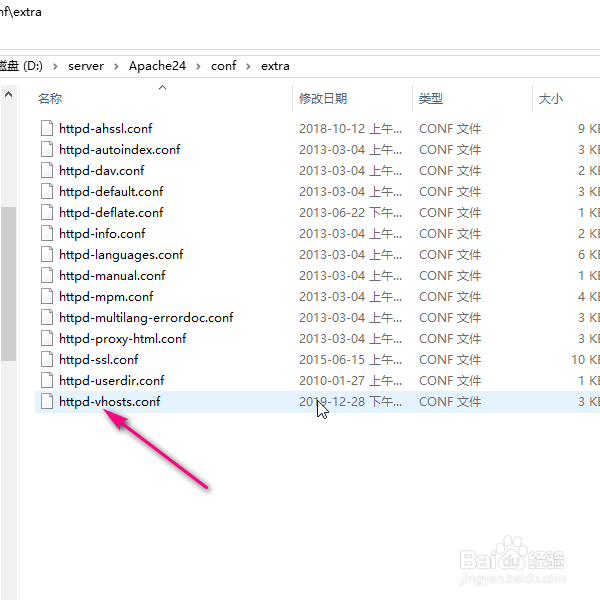Select file name httpd-deflate.conf
Image resolution: width=600 pixels, height=600 pixels.
tap(111, 213)
